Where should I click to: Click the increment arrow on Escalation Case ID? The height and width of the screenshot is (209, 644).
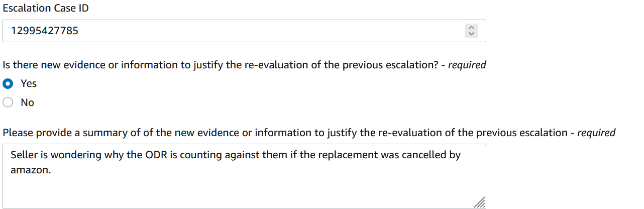(471, 28)
